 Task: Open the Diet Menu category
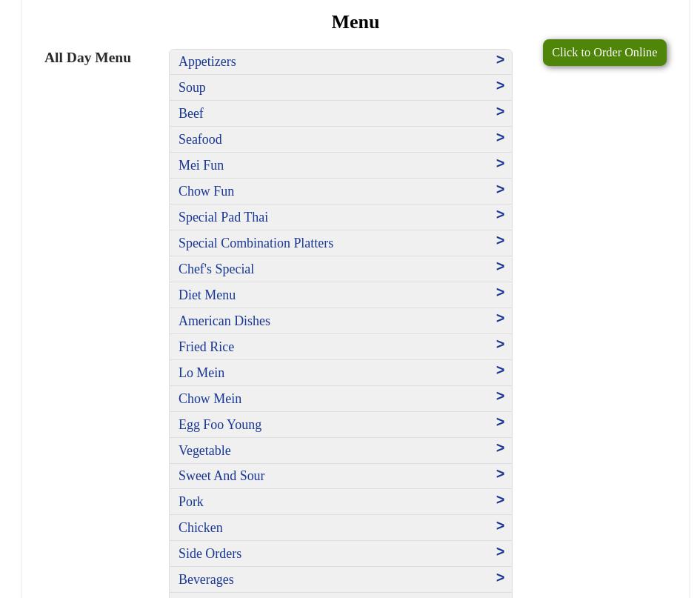coord(207,295)
